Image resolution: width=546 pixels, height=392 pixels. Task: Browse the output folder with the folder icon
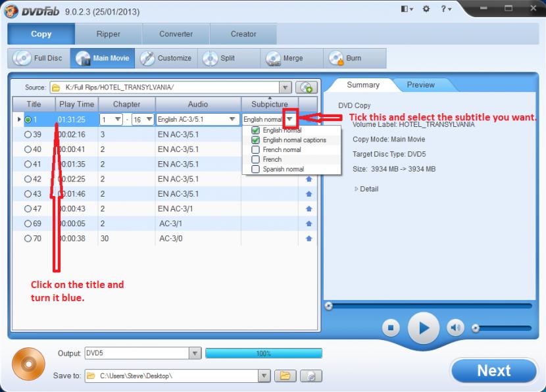pos(285,376)
